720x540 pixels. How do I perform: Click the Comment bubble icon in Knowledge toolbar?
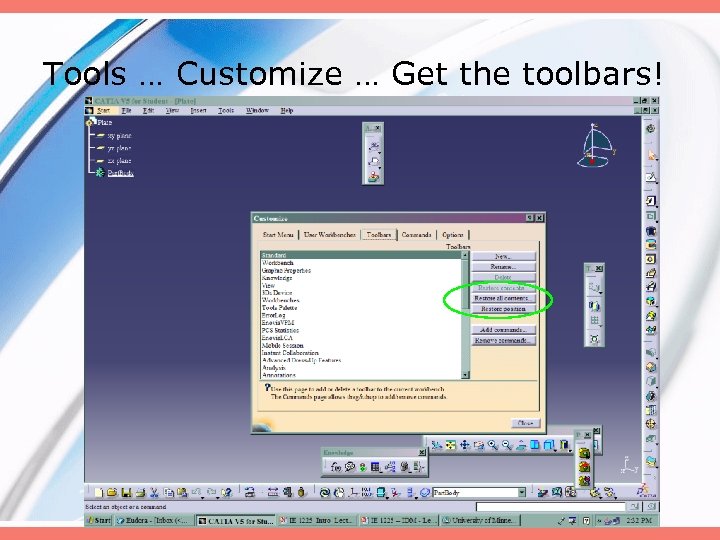click(350, 467)
